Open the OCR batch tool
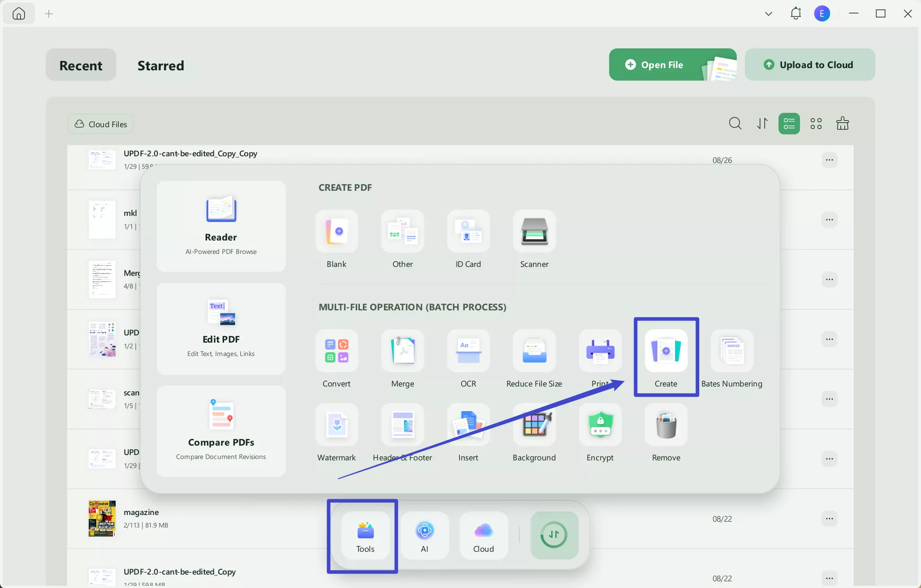921x588 pixels. [468, 351]
